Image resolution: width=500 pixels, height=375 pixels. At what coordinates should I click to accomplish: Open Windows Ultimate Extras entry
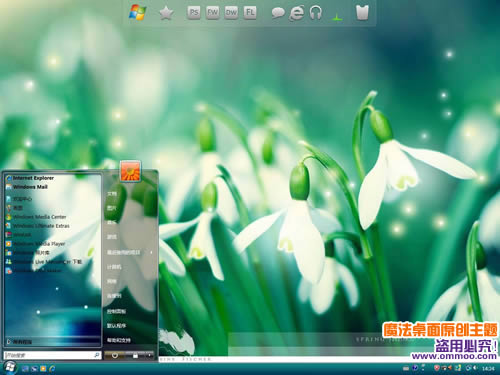click(38, 226)
